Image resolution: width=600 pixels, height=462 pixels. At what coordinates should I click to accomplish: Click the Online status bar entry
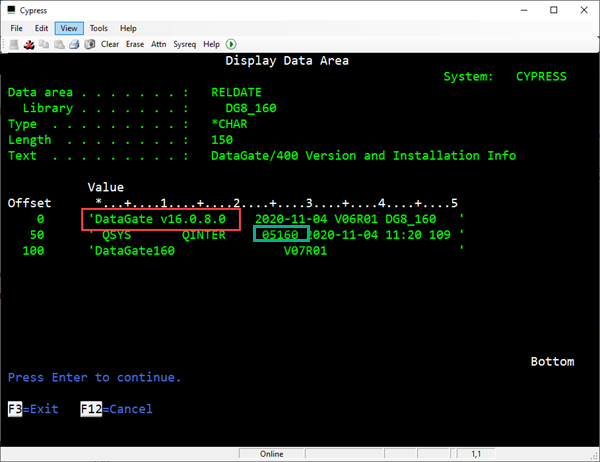click(x=272, y=454)
